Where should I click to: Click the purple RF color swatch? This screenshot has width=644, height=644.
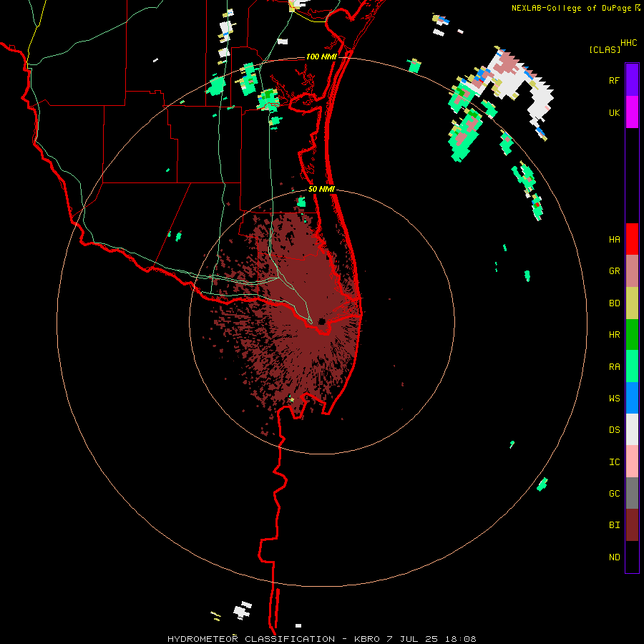632,80
